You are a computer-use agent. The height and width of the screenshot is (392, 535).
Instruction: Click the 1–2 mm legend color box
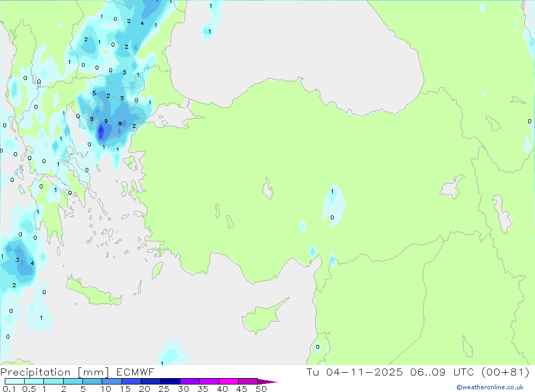[53, 381]
